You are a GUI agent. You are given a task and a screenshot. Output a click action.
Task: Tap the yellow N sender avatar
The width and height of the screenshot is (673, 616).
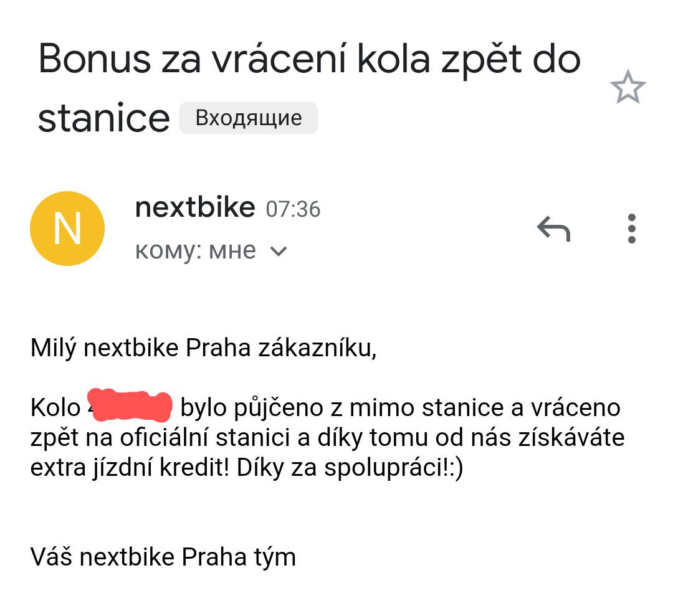click(x=67, y=229)
